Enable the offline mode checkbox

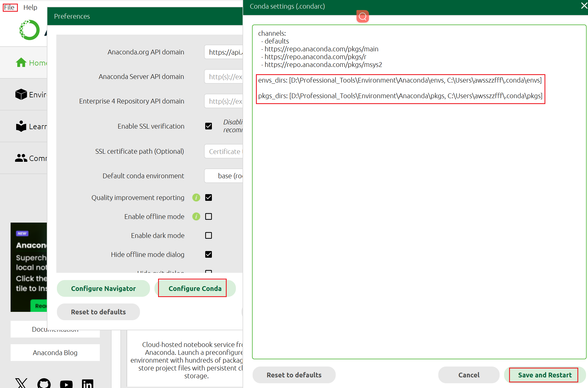(x=209, y=216)
